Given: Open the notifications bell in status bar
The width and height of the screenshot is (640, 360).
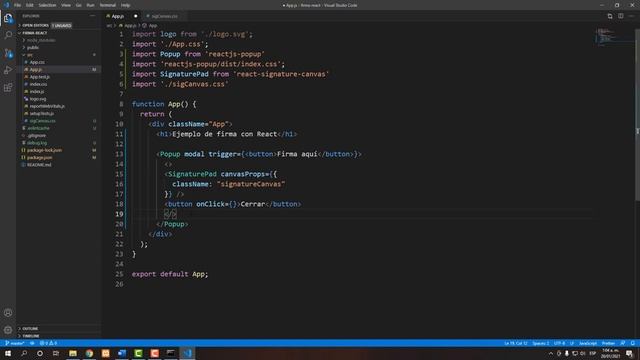Looking at the screenshot, I should coord(633,343).
